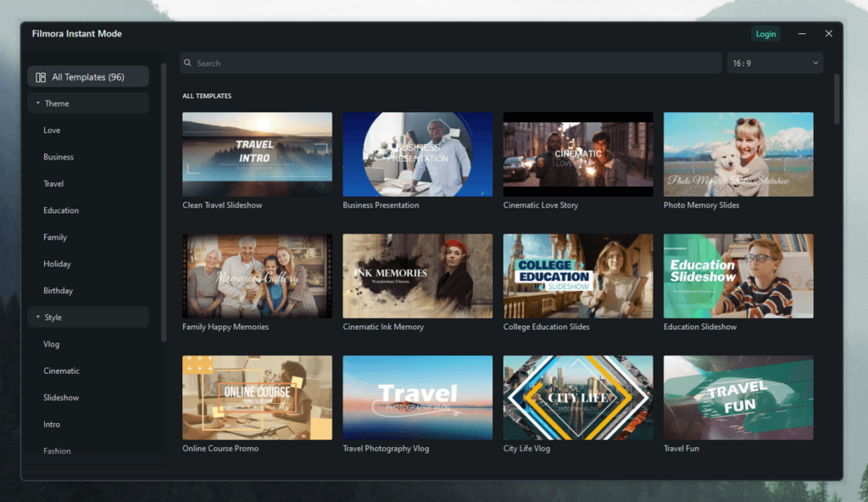Screen dimensions: 868x502
Task: Select the Cinematic style category
Action: click(61, 371)
